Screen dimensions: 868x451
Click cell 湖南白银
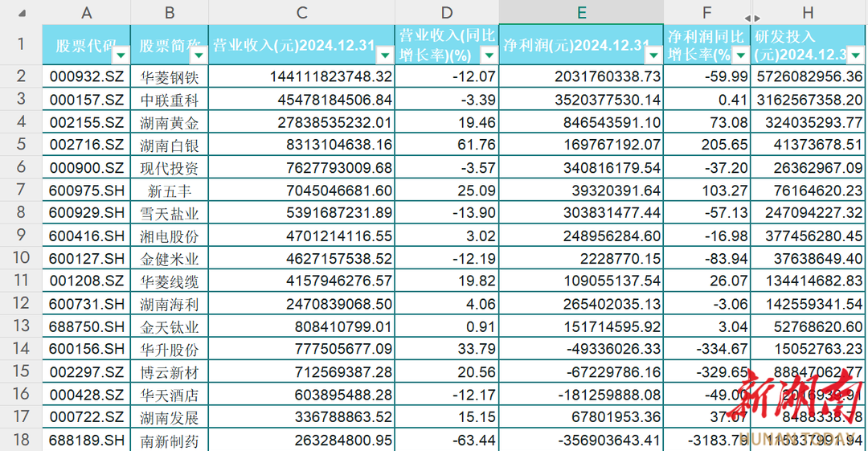coord(170,145)
